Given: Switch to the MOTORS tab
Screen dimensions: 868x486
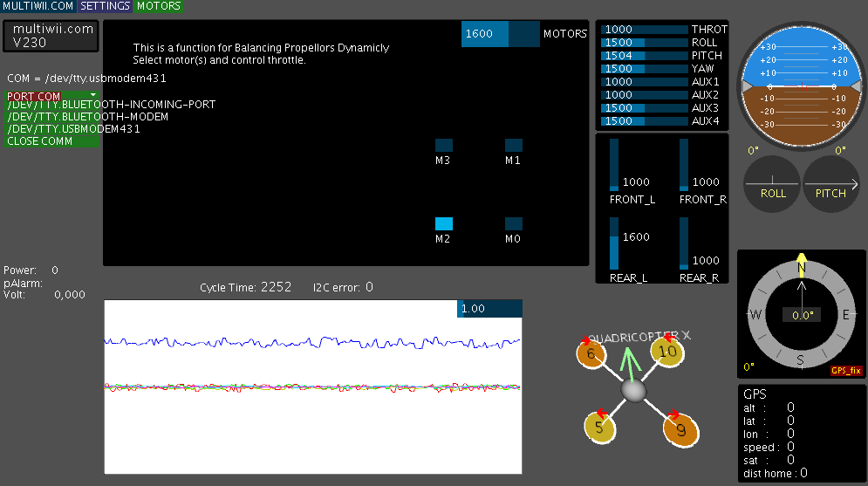Looking at the screenshot, I should click(x=159, y=6).
